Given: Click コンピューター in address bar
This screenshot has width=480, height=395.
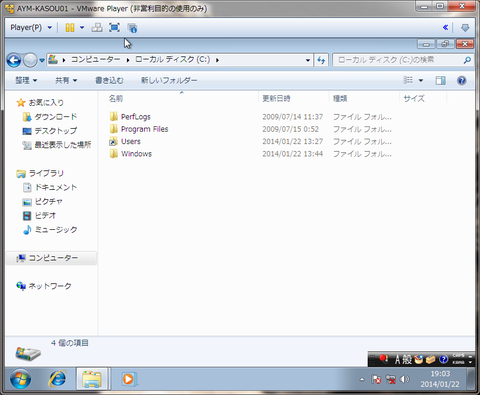Looking at the screenshot, I should 96,60.
